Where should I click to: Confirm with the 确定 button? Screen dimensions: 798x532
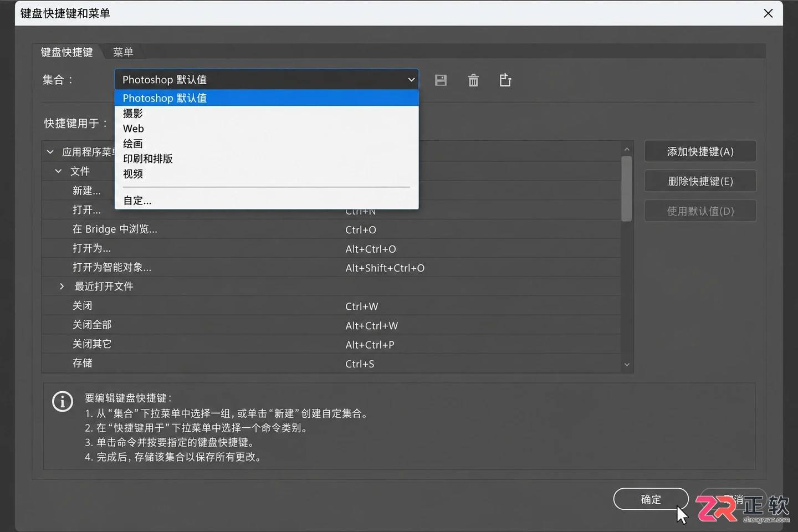[x=651, y=499]
